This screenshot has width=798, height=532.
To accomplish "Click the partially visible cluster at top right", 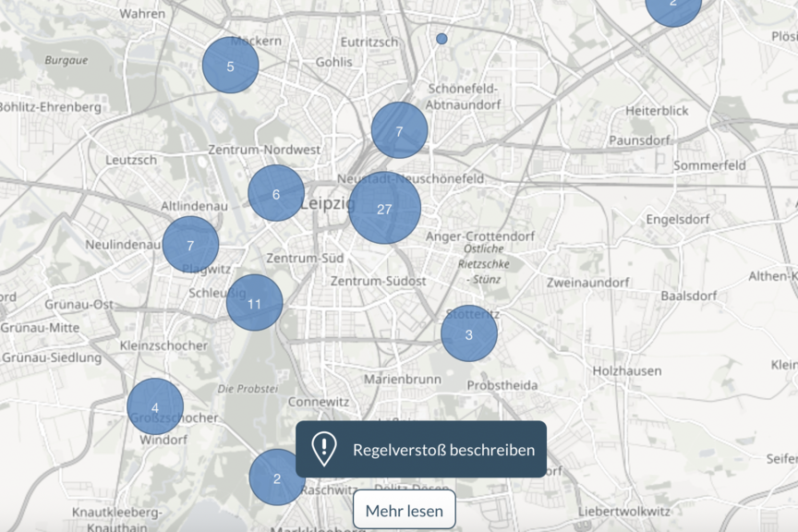I will (672, 7).
